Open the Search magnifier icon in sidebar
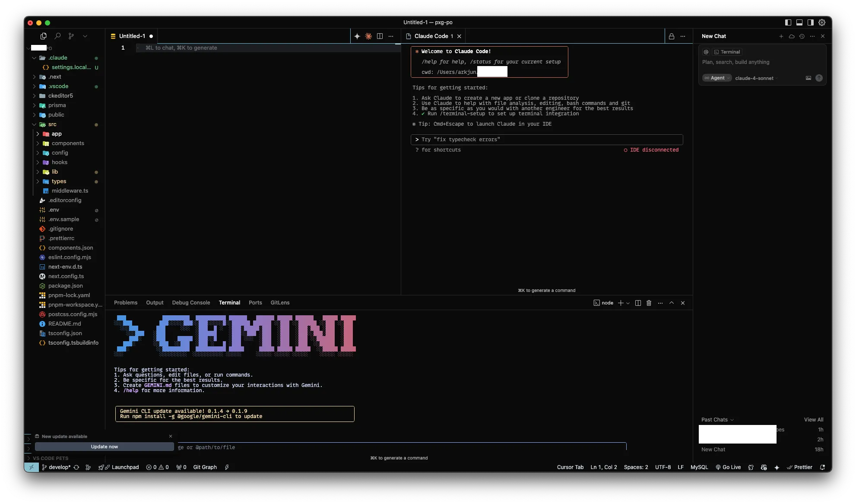This screenshot has width=856, height=504. (57, 36)
